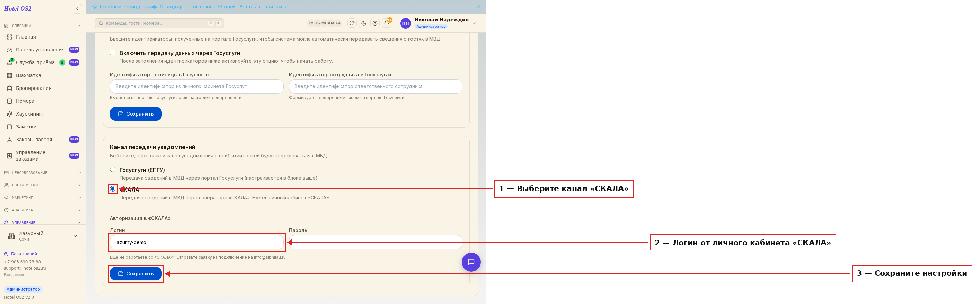This screenshot has height=304, width=980.
Task: Click the command search box
Action: coord(159,23)
